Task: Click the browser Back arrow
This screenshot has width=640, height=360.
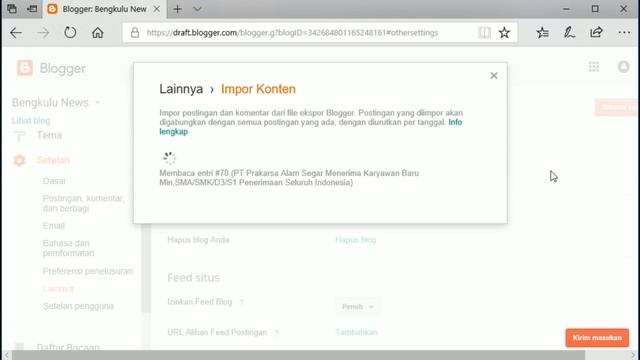Action: pos(16,33)
